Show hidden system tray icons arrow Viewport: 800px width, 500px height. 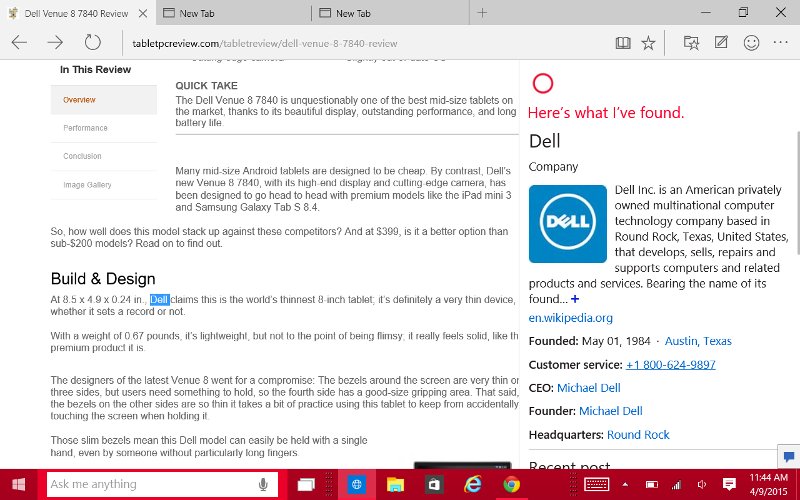(625, 485)
